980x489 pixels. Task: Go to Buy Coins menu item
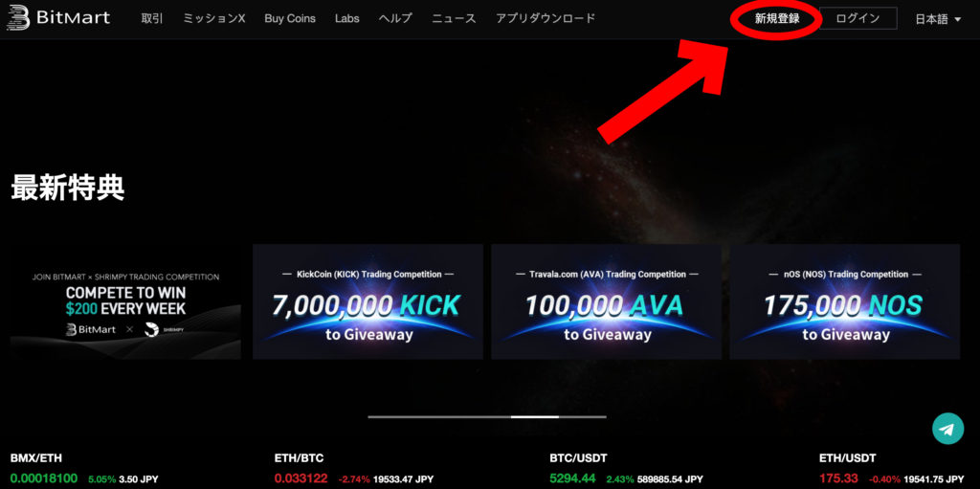pos(290,18)
